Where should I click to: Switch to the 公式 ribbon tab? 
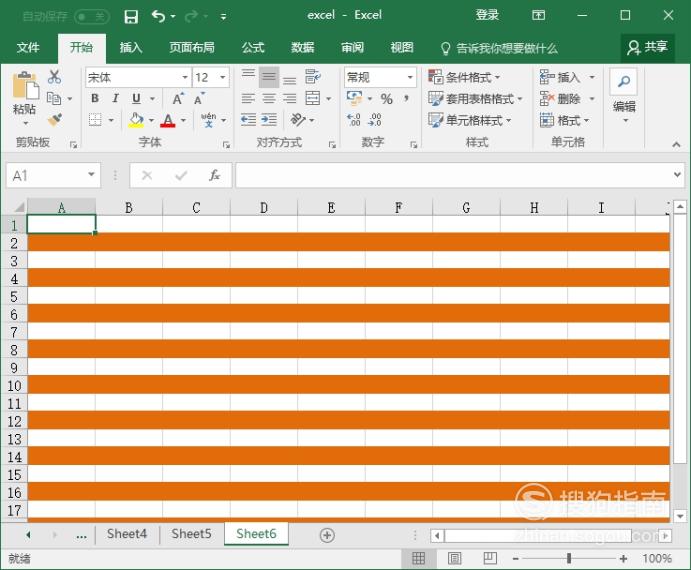(x=253, y=48)
